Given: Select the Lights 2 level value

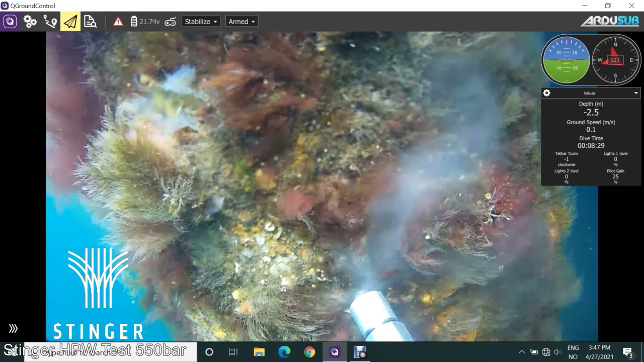Looking at the screenshot, I should tap(567, 176).
